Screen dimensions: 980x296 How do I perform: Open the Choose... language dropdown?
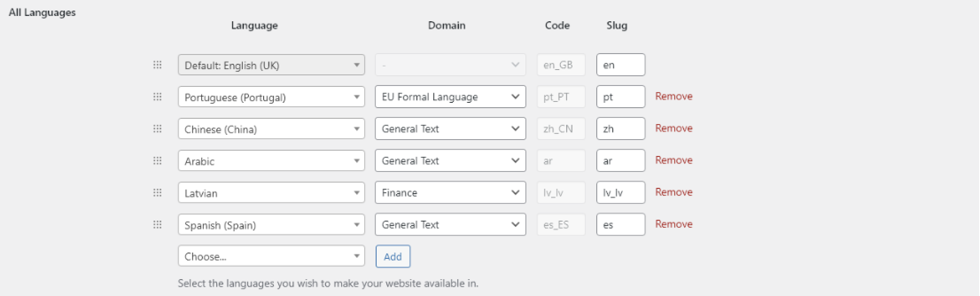tap(271, 256)
